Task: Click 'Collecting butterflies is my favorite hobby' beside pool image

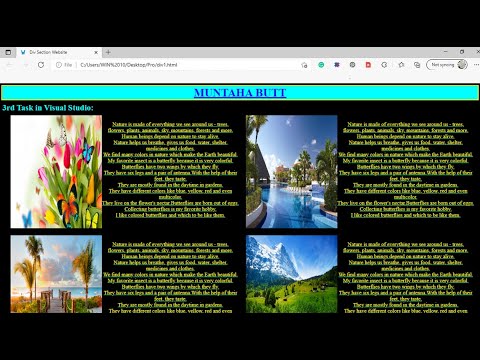Action: pyautogui.click(x=405, y=209)
